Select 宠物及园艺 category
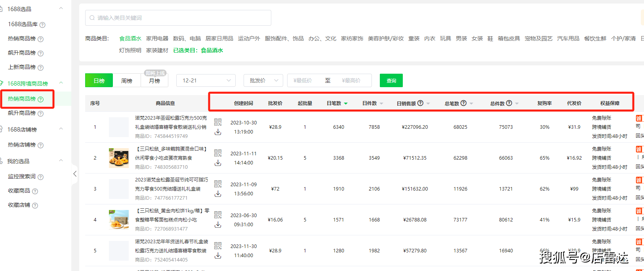 (539, 38)
